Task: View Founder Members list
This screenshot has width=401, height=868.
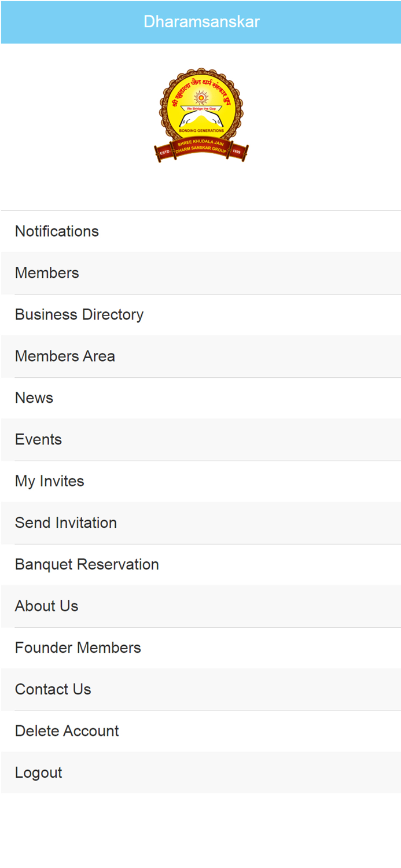Action: pos(78,648)
